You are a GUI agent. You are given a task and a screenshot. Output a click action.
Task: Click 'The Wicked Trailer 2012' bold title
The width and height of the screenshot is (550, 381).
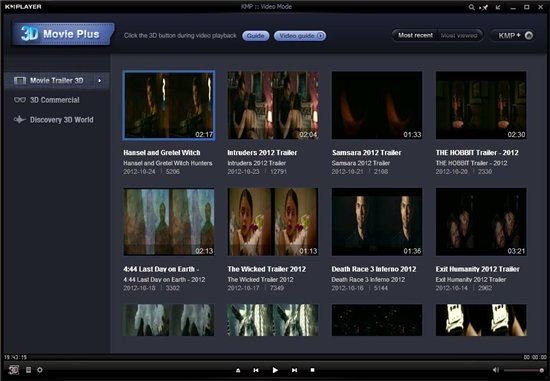(x=267, y=269)
